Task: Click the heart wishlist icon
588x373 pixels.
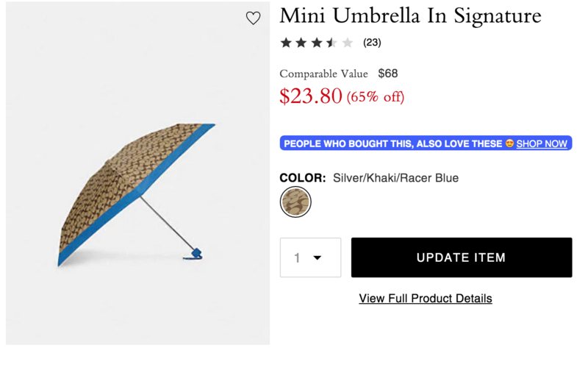Action: pyautogui.click(x=253, y=18)
